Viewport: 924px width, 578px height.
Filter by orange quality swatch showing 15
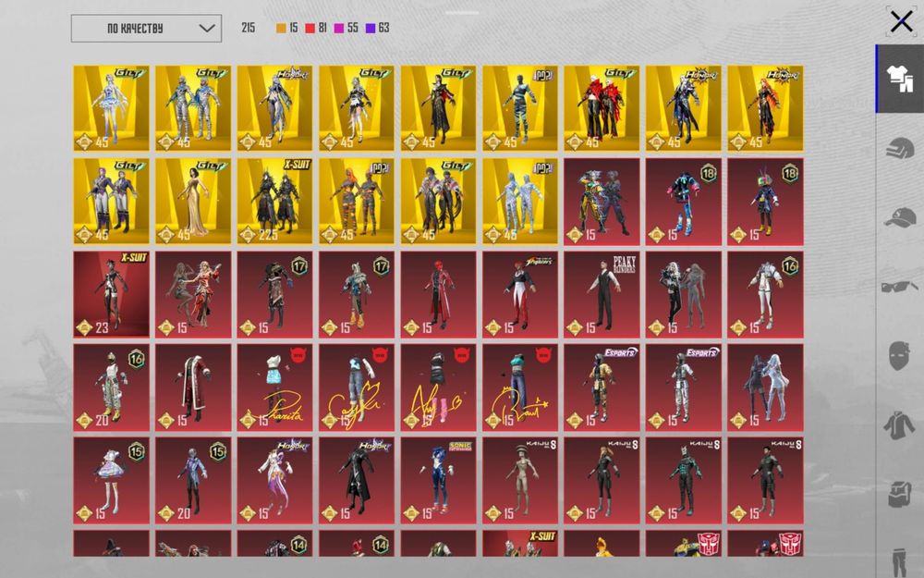[x=287, y=28]
